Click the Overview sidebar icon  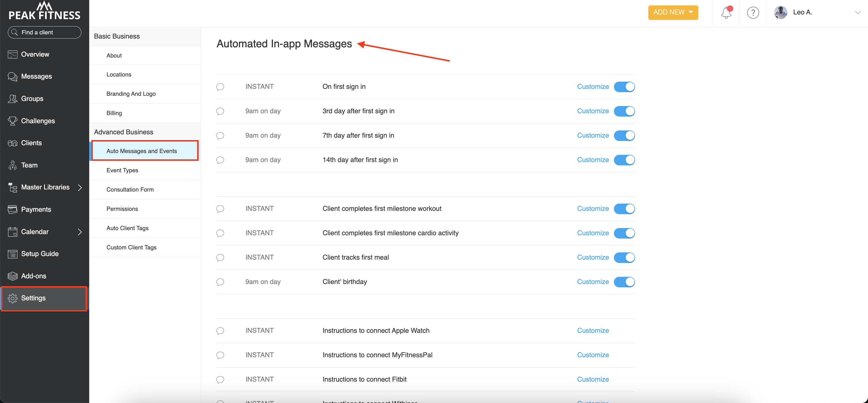point(12,55)
